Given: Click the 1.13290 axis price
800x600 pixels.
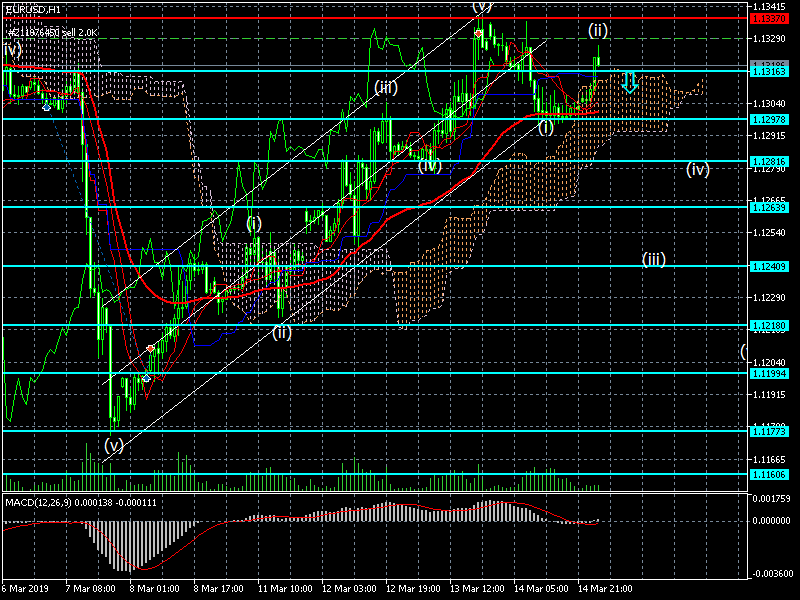Looking at the screenshot, I should coord(769,39).
